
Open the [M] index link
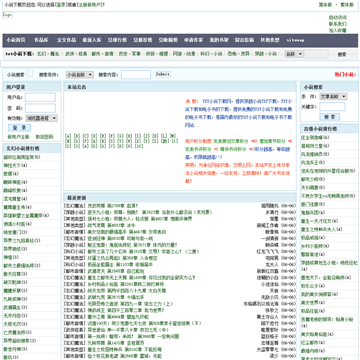[173, 136]
